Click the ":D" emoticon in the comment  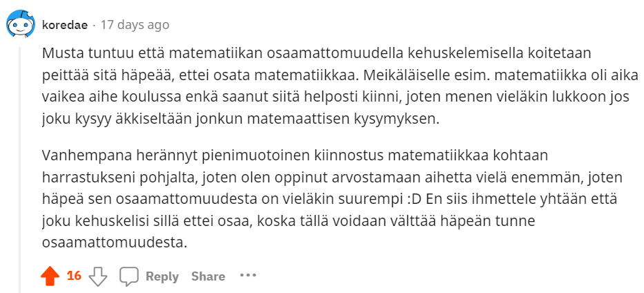(413, 199)
